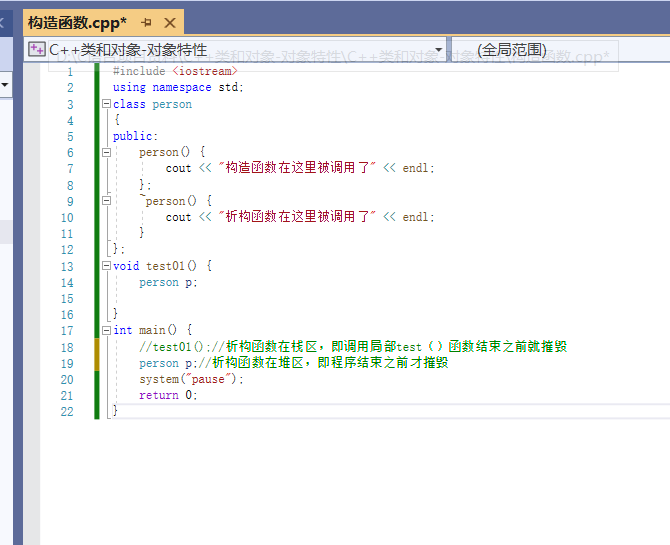Viewport: 670px width, 545px height.
Task: Collapse the int main() function
Action: click(106, 330)
